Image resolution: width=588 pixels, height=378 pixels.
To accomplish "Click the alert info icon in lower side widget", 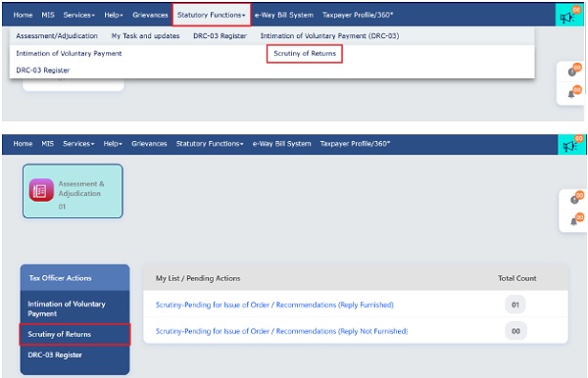I will click(574, 200).
